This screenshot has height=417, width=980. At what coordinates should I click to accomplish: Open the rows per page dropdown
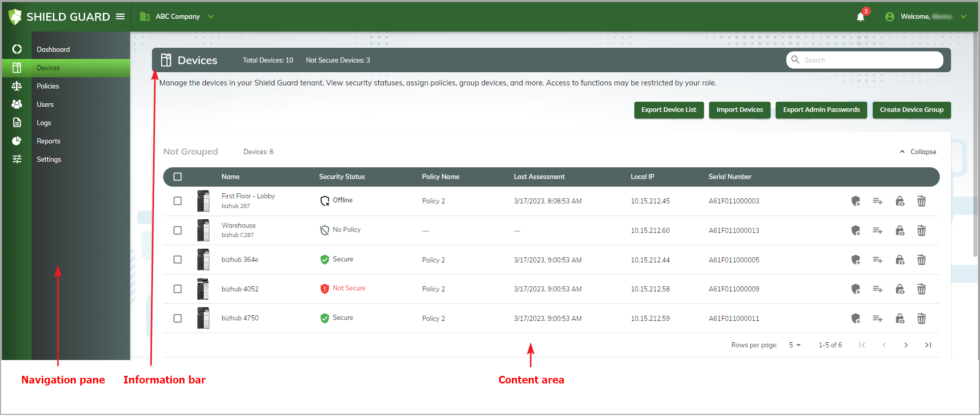click(x=794, y=345)
